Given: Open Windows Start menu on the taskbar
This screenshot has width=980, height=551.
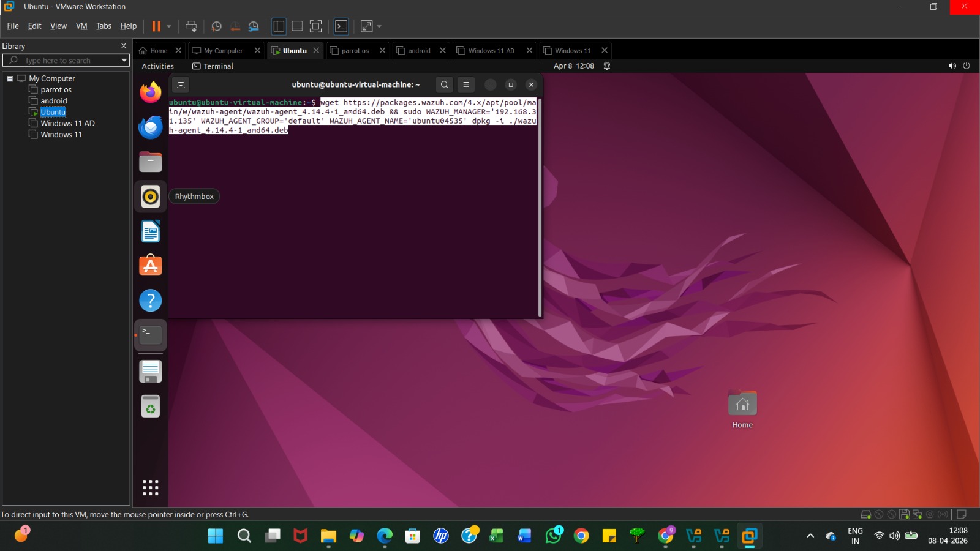Looking at the screenshot, I should (x=216, y=536).
